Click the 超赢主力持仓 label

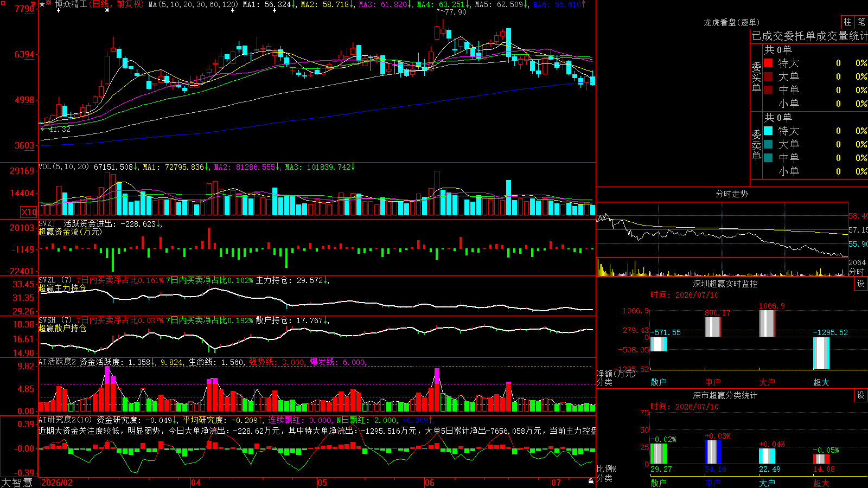(62, 288)
